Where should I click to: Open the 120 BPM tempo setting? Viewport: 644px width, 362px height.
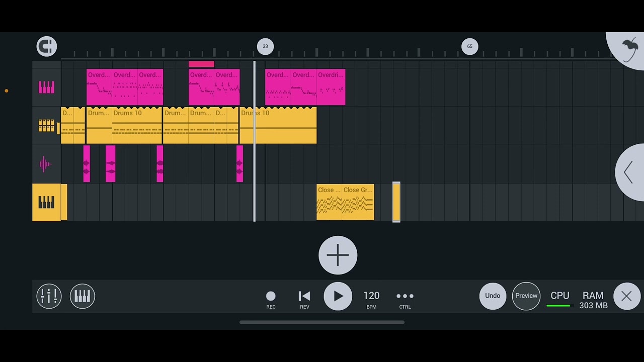pyautogui.click(x=371, y=299)
